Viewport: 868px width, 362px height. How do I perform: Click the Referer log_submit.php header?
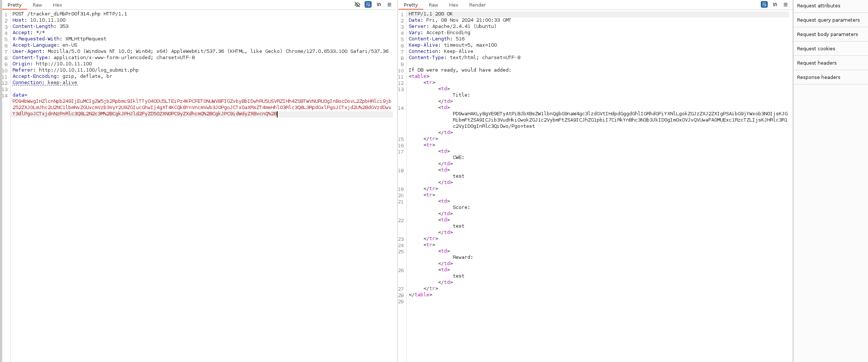pos(76,70)
